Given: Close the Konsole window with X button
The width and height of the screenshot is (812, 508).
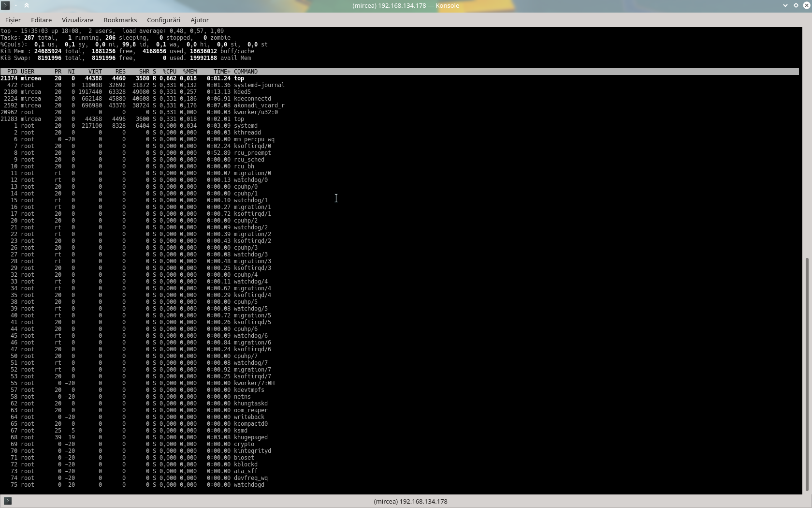Looking at the screenshot, I should coord(806,5).
